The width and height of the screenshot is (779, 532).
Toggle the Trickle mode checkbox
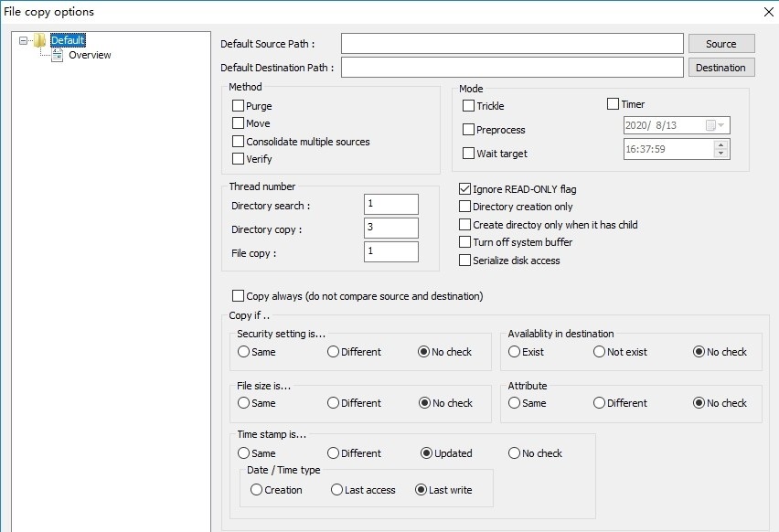click(468, 106)
